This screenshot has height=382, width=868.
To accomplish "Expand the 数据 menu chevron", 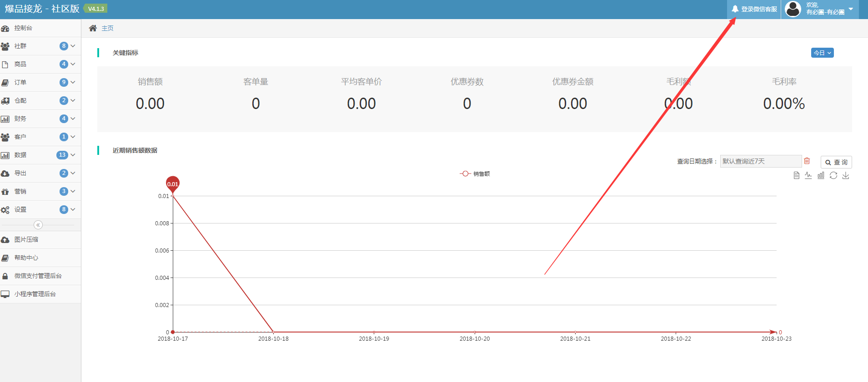I will [73, 155].
